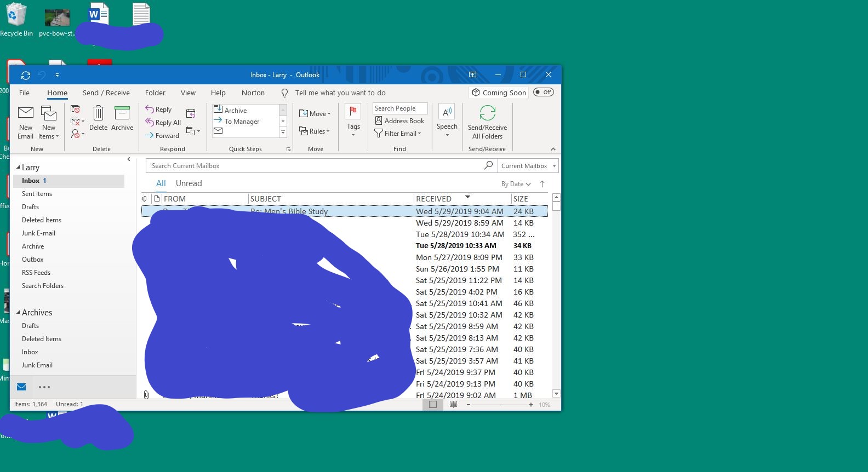Switch to Reading view in the status bar
Image resolution: width=868 pixels, height=472 pixels.
tap(453, 405)
